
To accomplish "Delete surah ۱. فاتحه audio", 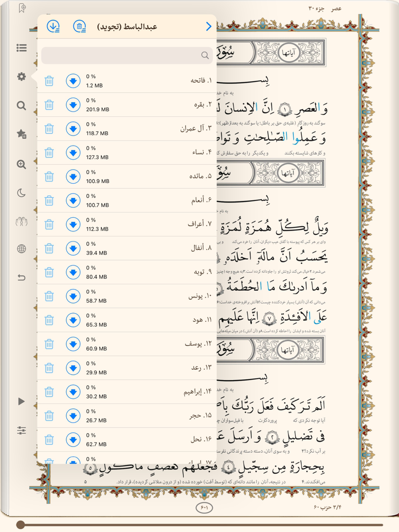I will click(x=49, y=81).
